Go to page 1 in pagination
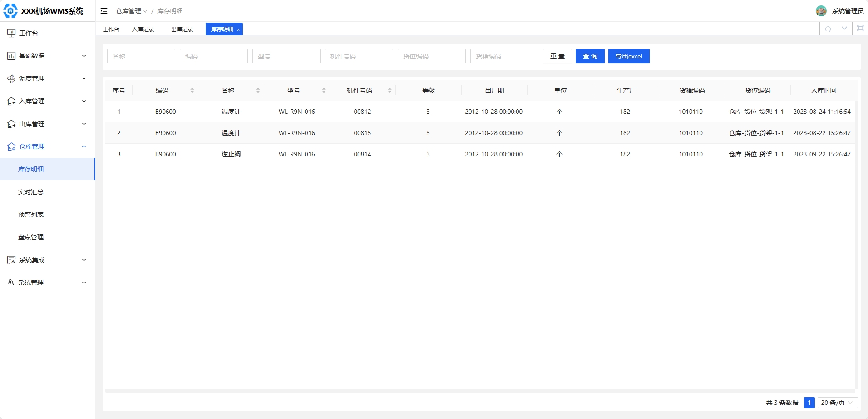 click(809, 403)
